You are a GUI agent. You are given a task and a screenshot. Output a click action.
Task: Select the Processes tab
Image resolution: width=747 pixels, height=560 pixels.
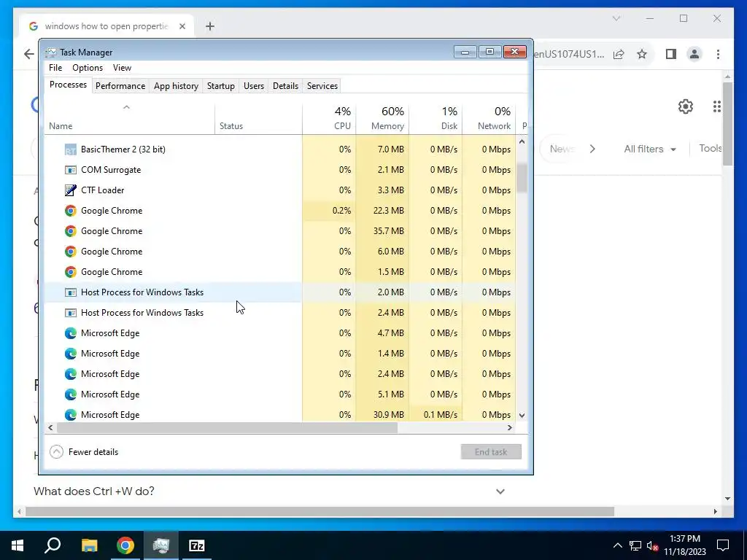pos(68,85)
